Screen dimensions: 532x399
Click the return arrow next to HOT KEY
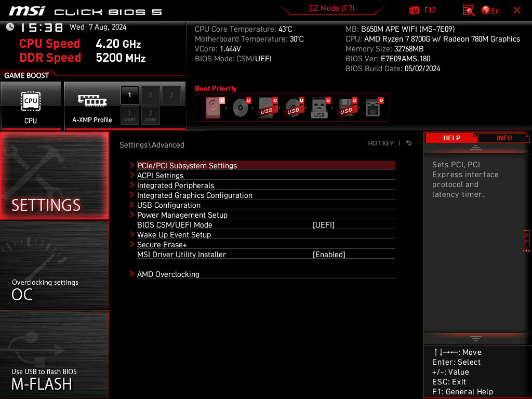pyautogui.click(x=408, y=143)
